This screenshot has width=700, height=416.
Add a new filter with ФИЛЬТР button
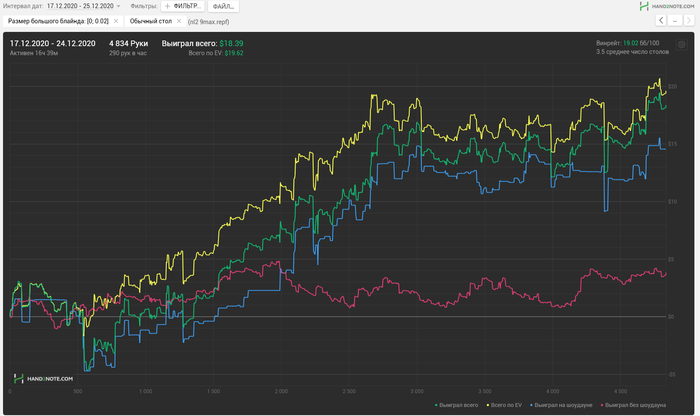click(x=183, y=6)
